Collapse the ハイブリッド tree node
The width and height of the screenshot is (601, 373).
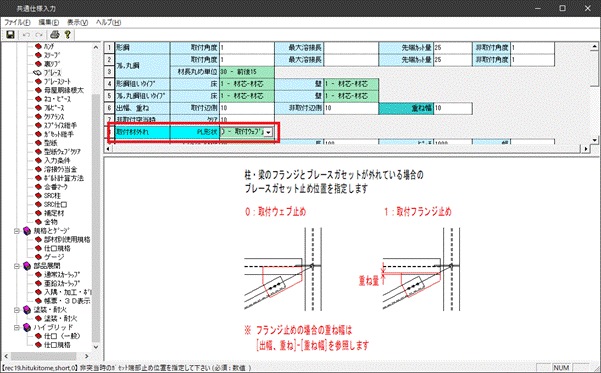[x=17, y=327]
